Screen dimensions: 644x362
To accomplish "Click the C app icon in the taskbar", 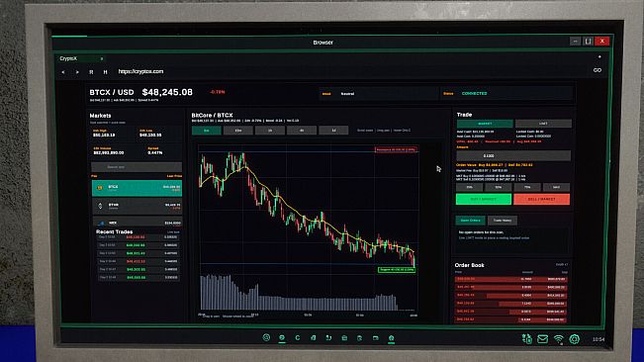I will 298,338.
